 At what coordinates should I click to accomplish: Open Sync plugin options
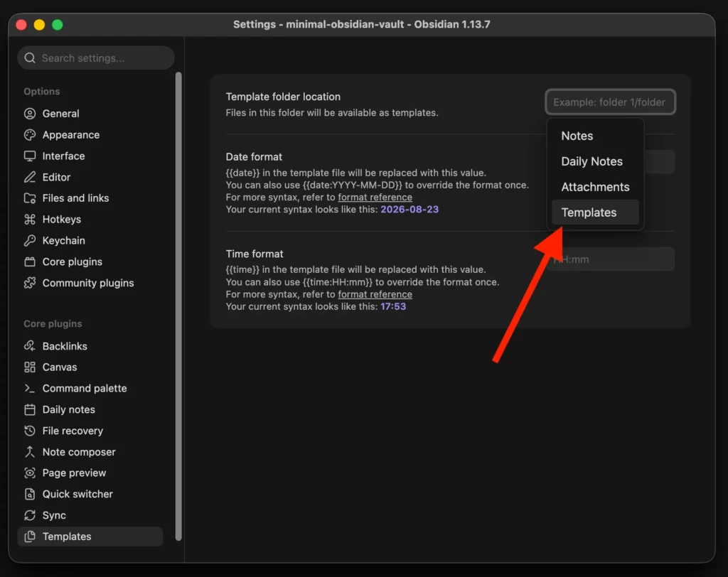[90, 515]
